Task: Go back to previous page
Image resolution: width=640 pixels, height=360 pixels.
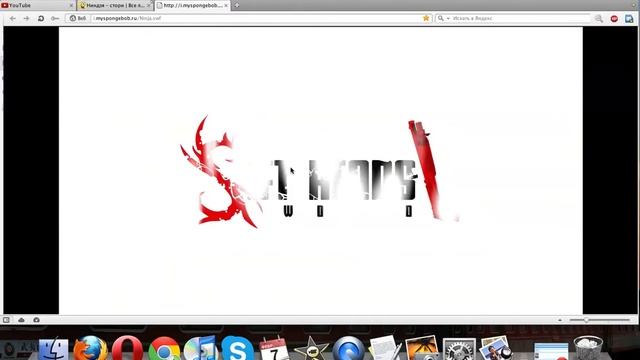Action: [13, 18]
